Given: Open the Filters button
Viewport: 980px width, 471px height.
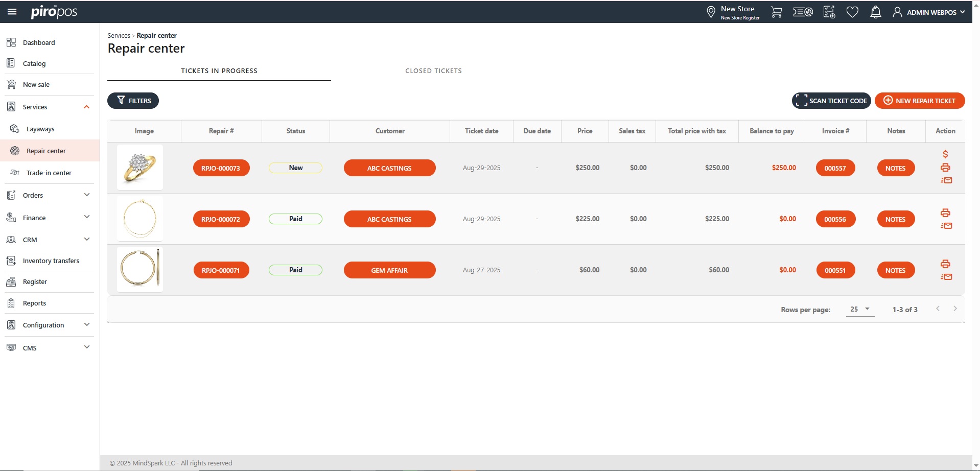Looking at the screenshot, I should click(133, 101).
